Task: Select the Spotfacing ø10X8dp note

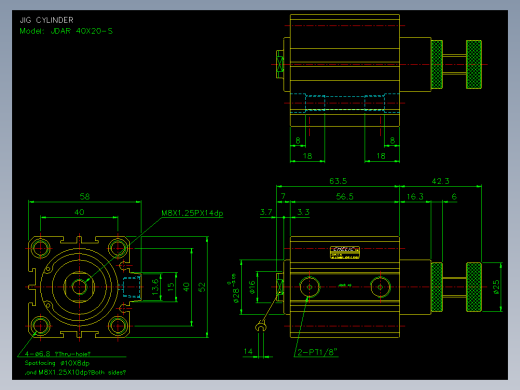Action: click(57, 363)
